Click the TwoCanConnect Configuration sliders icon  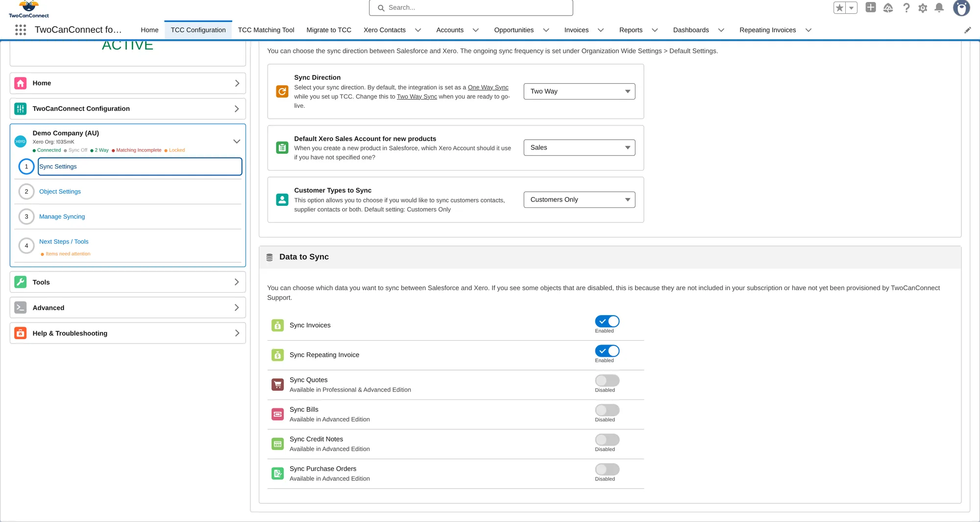point(21,109)
